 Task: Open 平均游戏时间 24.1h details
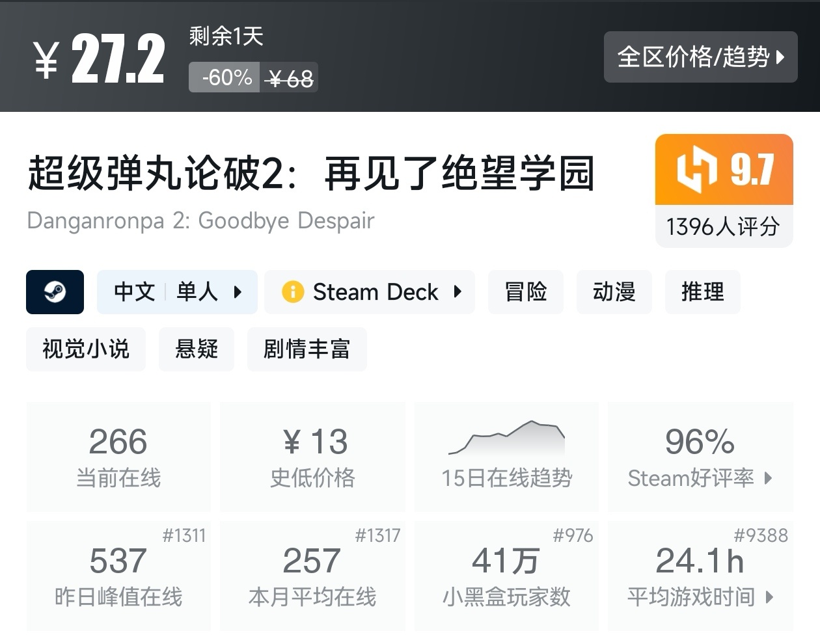point(700,576)
